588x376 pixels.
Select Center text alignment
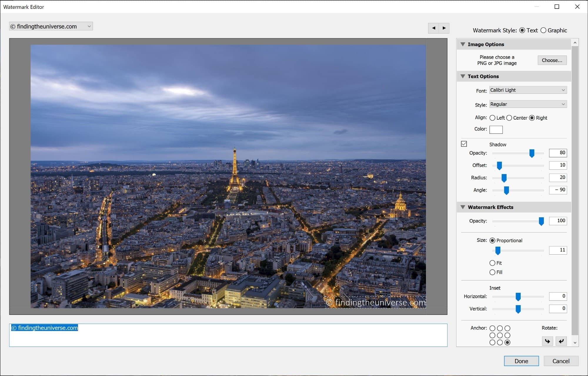510,118
